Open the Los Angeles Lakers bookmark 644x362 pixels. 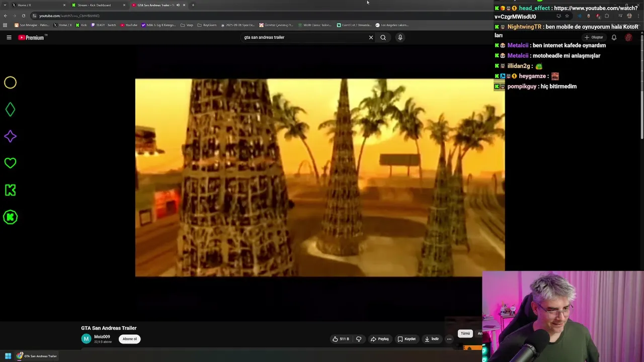click(x=392, y=25)
